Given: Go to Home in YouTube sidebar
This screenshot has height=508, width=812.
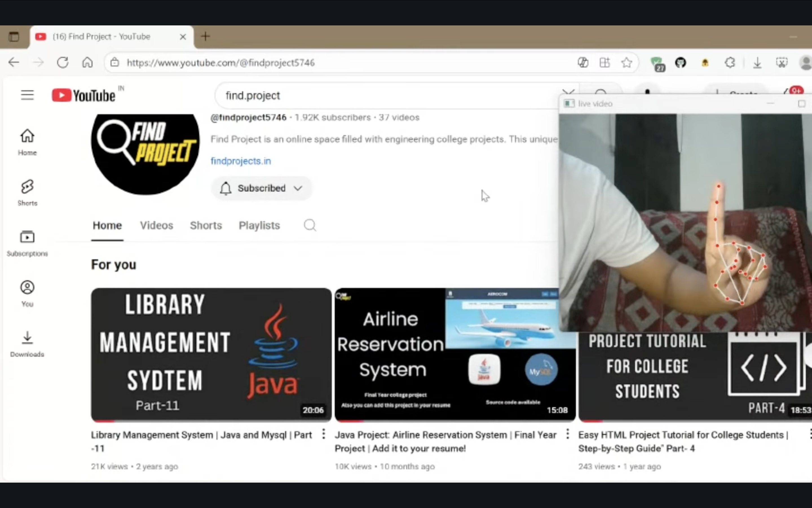Looking at the screenshot, I should [27, 143].
